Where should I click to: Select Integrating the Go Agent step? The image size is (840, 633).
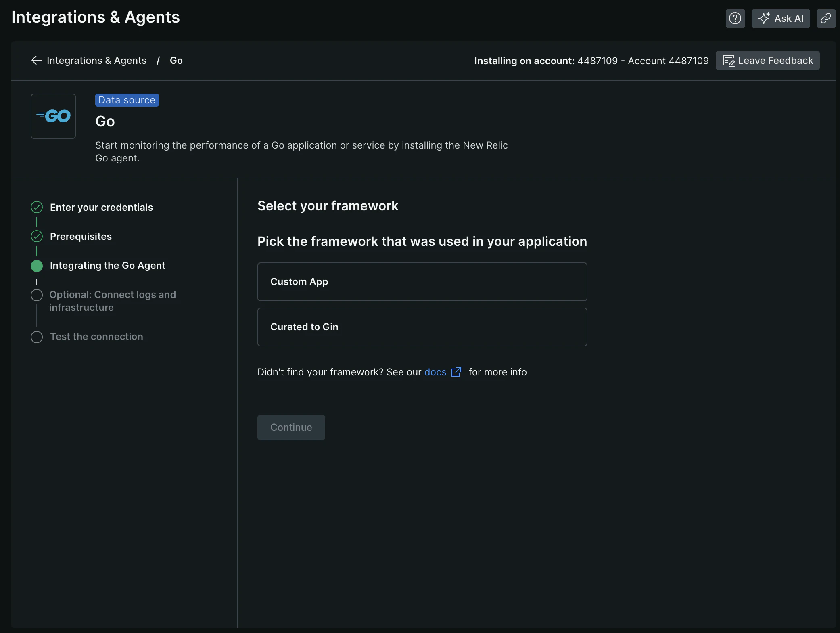pos(108,266)
